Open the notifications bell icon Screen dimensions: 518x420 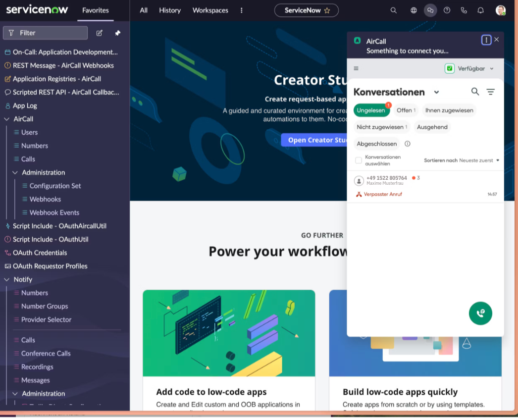pyautogui.click(x=480, y=10)
